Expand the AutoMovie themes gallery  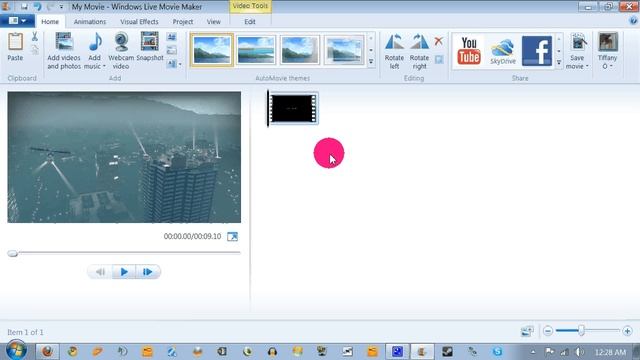[371, 62]
